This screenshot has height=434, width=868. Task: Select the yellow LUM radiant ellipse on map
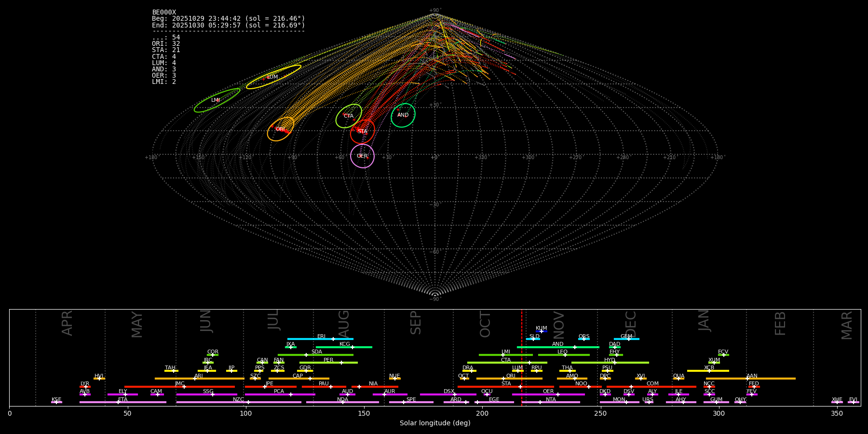pos(273,77)
